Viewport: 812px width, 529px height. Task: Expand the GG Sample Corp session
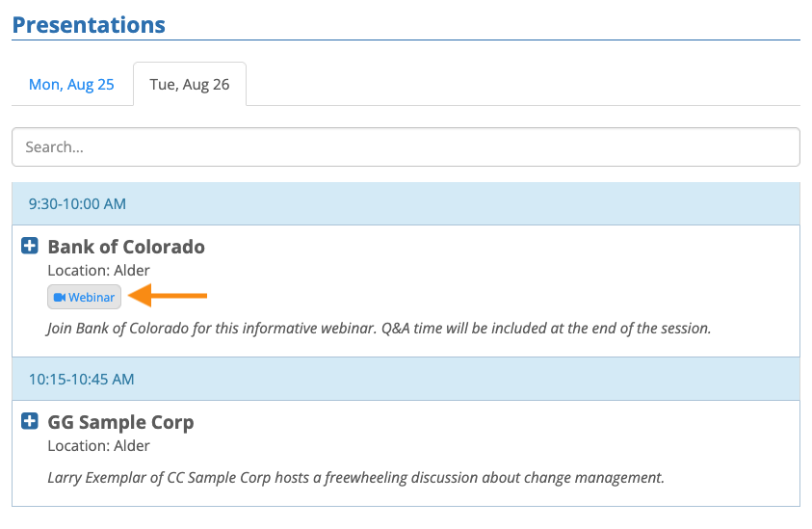click(x=30, y=422)
